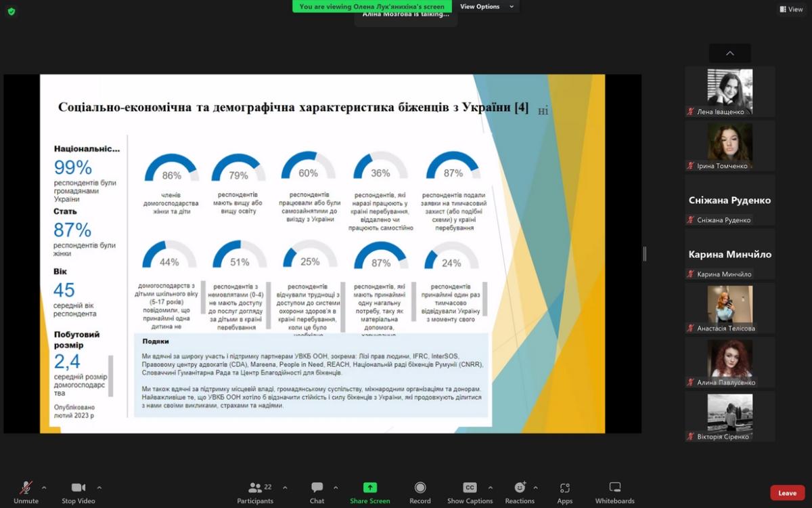Select Алина Павлусенко's video thumbnail
Screen dimensions: 812x508
[730, 362]
